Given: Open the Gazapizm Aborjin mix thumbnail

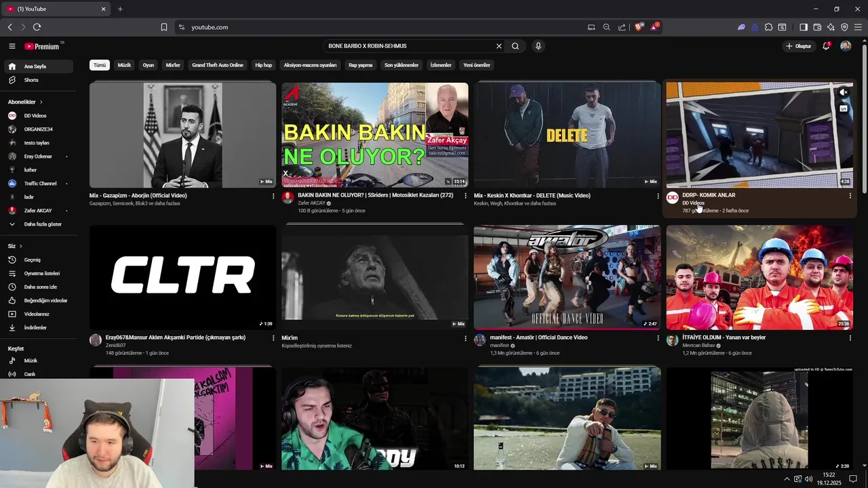Looking at the screenshot, I should pos(182,135).
